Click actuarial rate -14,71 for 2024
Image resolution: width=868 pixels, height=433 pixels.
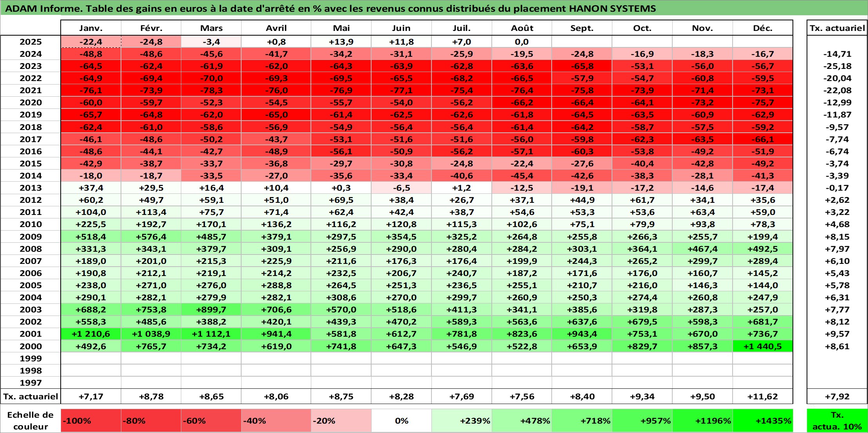(x=837, y=54)
